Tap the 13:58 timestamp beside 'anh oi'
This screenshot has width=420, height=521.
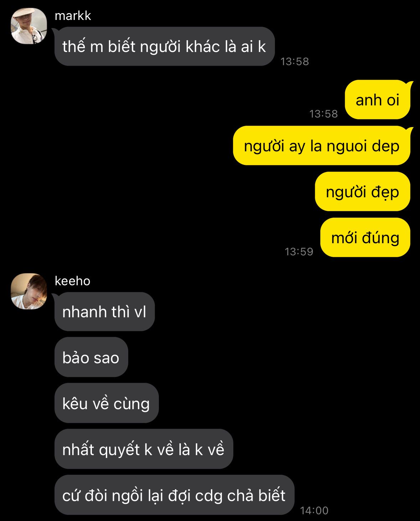(x=323, y=114)
